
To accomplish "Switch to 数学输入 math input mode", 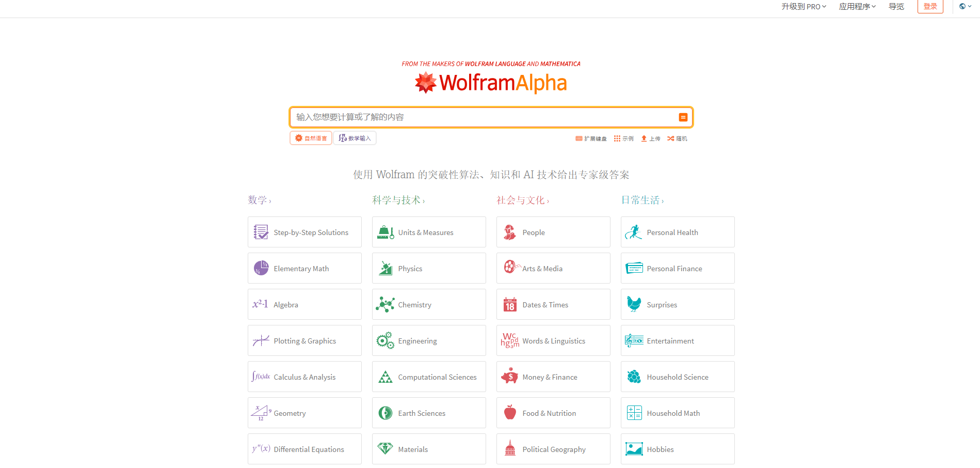I will click(x=355, y=138).
